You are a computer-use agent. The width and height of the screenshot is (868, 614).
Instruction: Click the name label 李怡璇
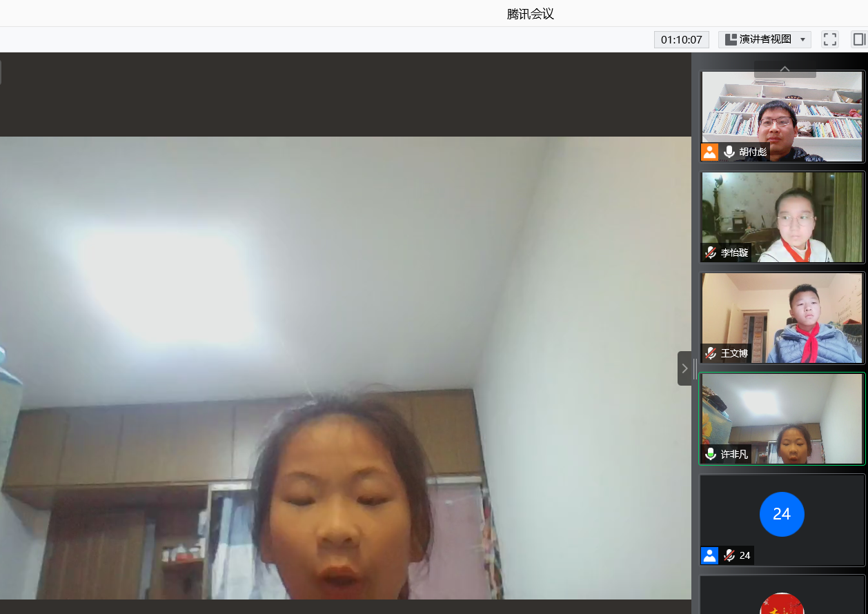[734, 253]
